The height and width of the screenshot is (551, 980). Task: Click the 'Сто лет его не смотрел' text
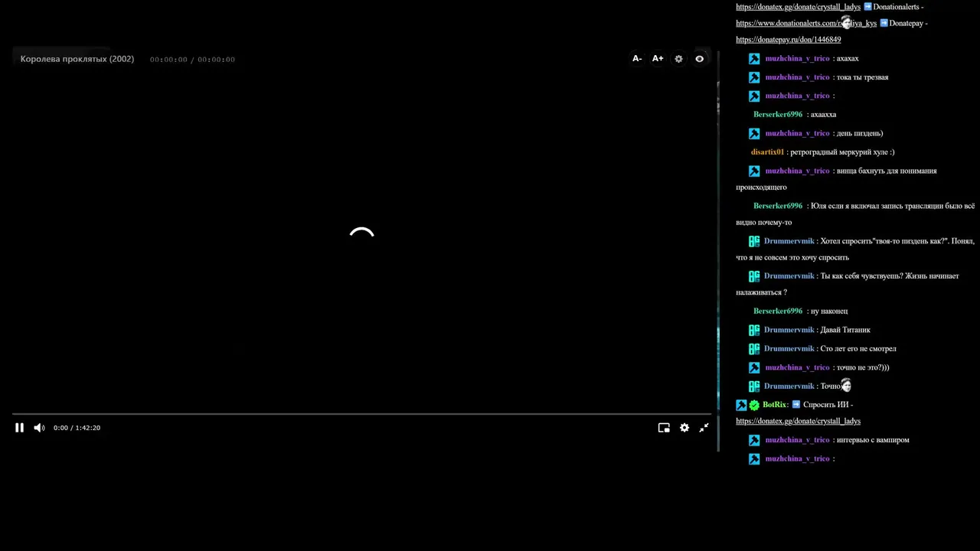click(858, 348)
